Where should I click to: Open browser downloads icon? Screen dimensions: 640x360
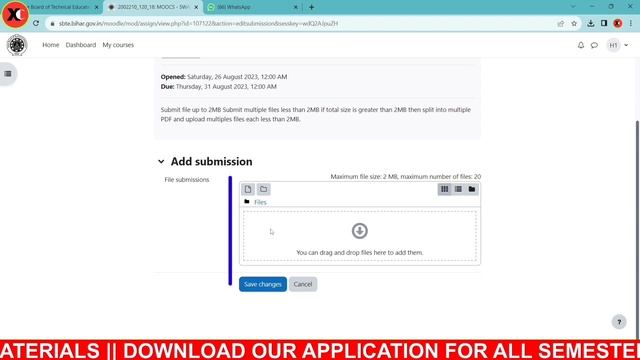tap(591, 23)
